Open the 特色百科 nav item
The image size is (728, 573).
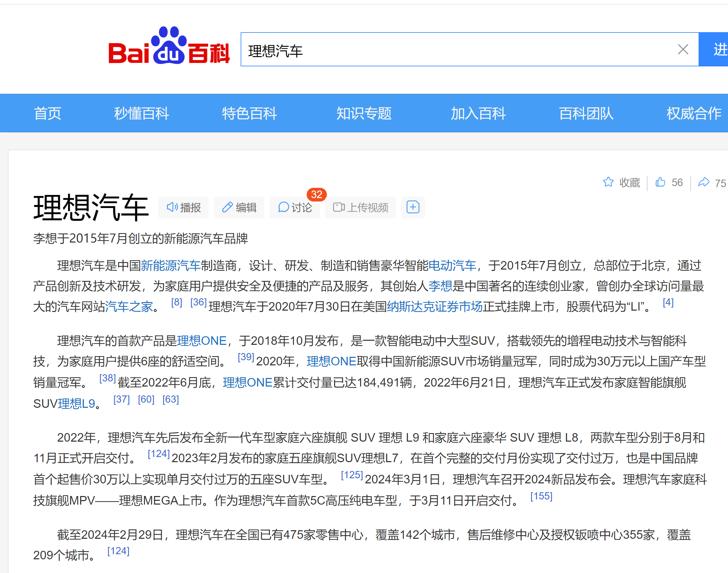(x=249, y=113)
